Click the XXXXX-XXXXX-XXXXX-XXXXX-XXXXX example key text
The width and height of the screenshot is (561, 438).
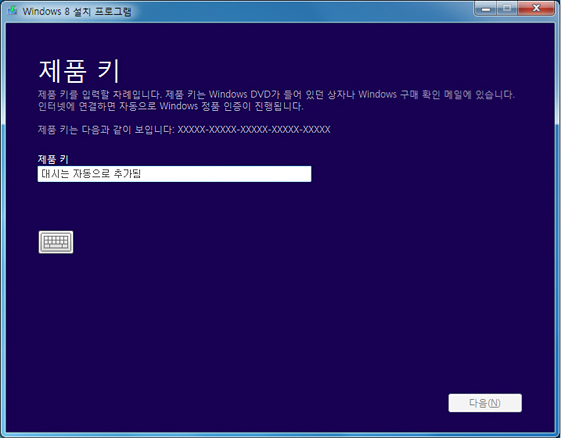[x=254, y=130]
